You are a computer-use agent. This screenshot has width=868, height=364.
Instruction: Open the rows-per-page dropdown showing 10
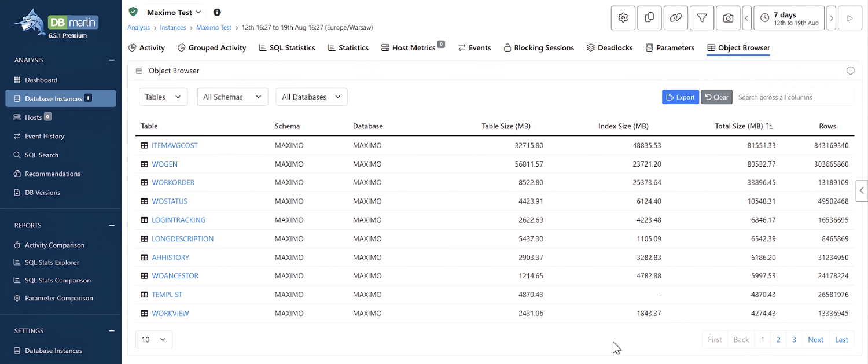coord(154,340)
